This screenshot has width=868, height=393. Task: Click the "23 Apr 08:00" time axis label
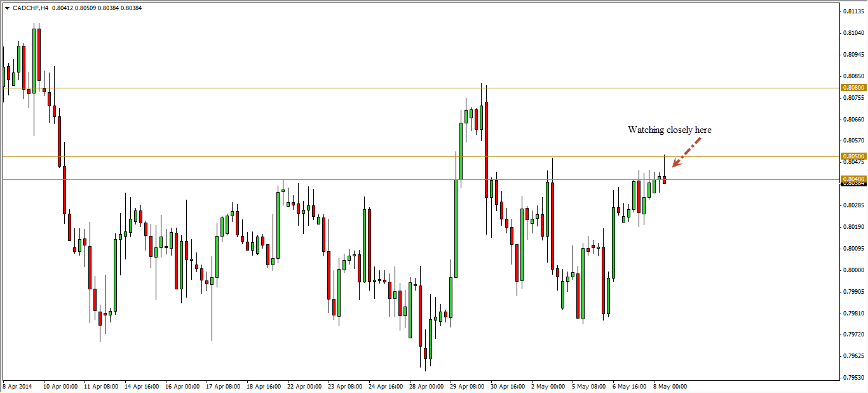345,386
